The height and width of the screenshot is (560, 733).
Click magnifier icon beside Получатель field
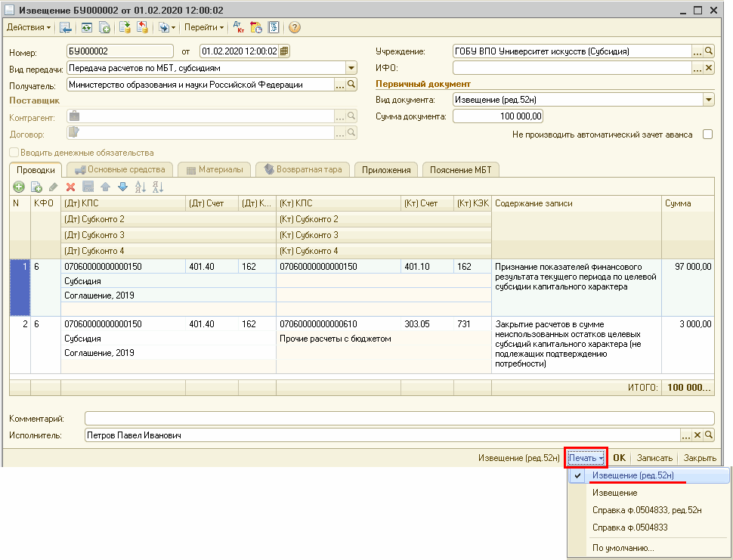click(351, 85)
